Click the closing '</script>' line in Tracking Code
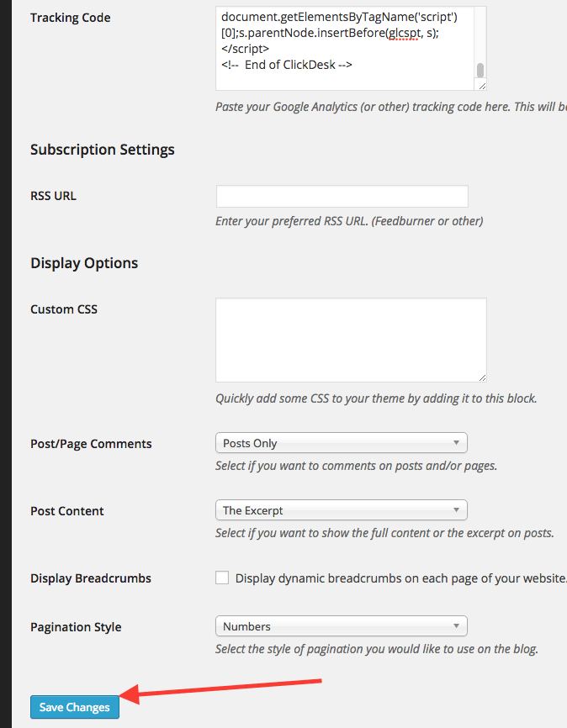 (246, 49)
